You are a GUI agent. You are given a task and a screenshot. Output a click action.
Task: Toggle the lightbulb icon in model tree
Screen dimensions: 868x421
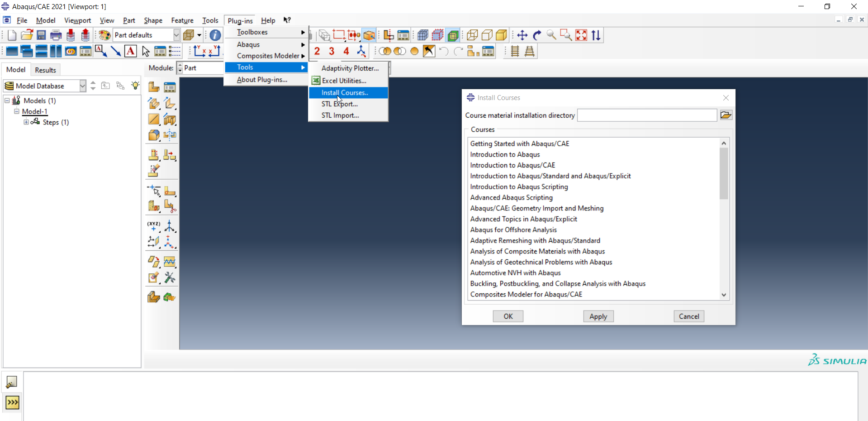[x=135, y=86]
